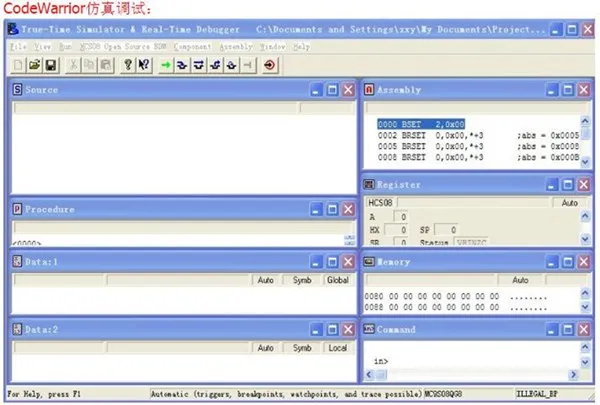Click Auto in the Register panel
Screen dimensions: 600x405
(570, 203)
